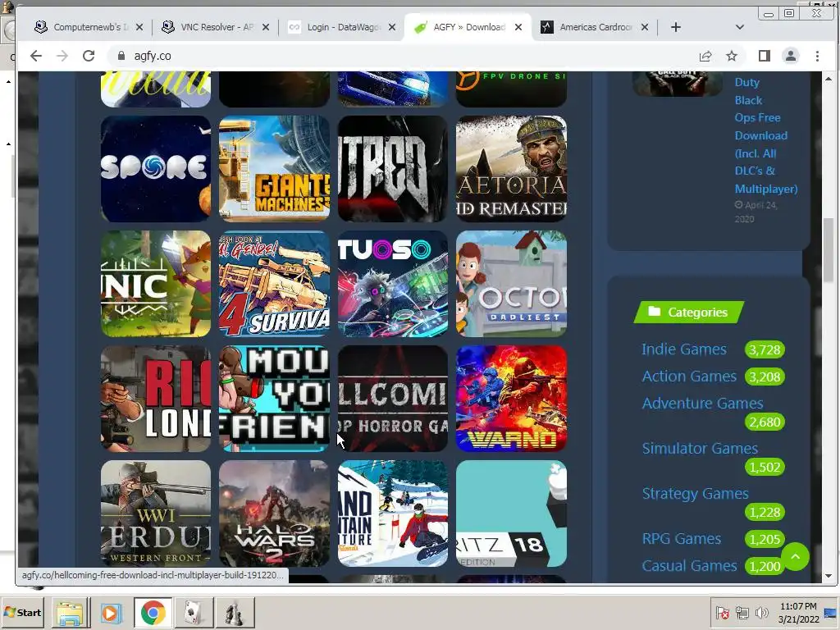Open the TUOSO game thumbnail
Viewport: 840px width, 630px height.
(393, 284)
